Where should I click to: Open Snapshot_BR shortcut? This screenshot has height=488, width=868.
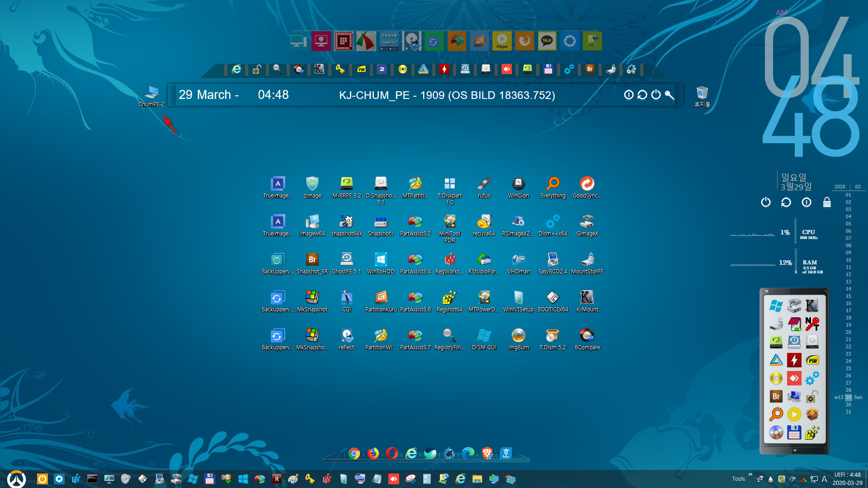click(312, 263)
